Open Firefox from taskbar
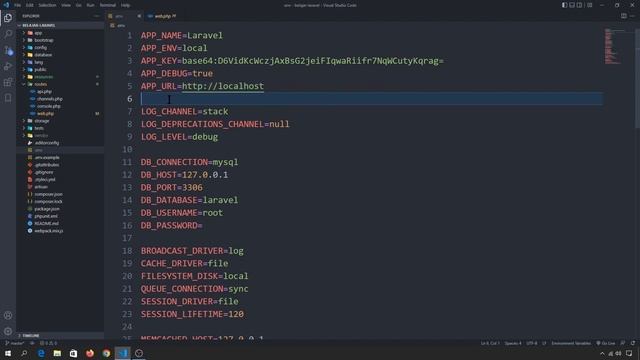 (x=90, y=353)
